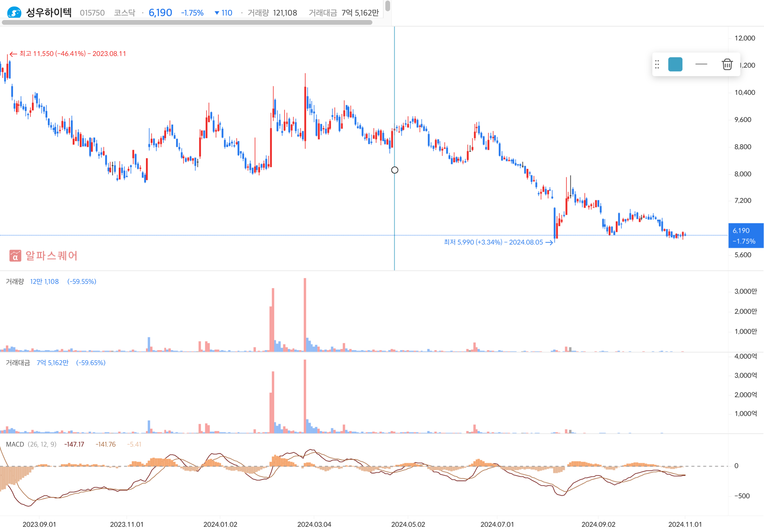Click the 2023.09.01 date axis label
The width and height of the screenshot is (764, 532).
[x=39, y=524]
